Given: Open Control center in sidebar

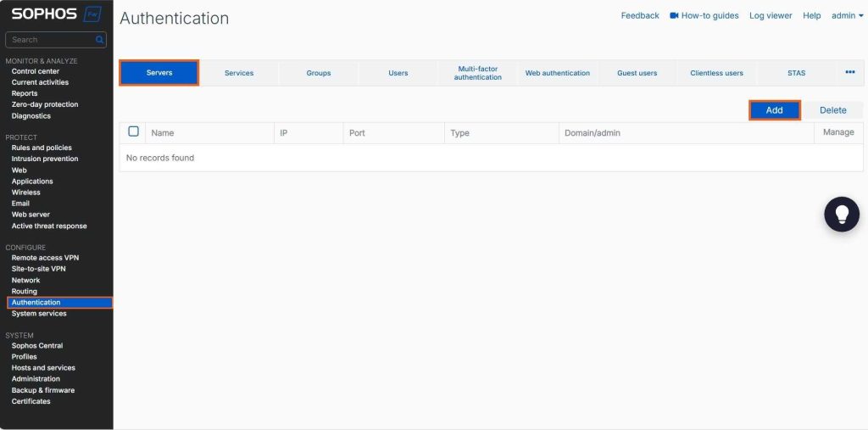Looking at the screenshot, I should point(36,71).
